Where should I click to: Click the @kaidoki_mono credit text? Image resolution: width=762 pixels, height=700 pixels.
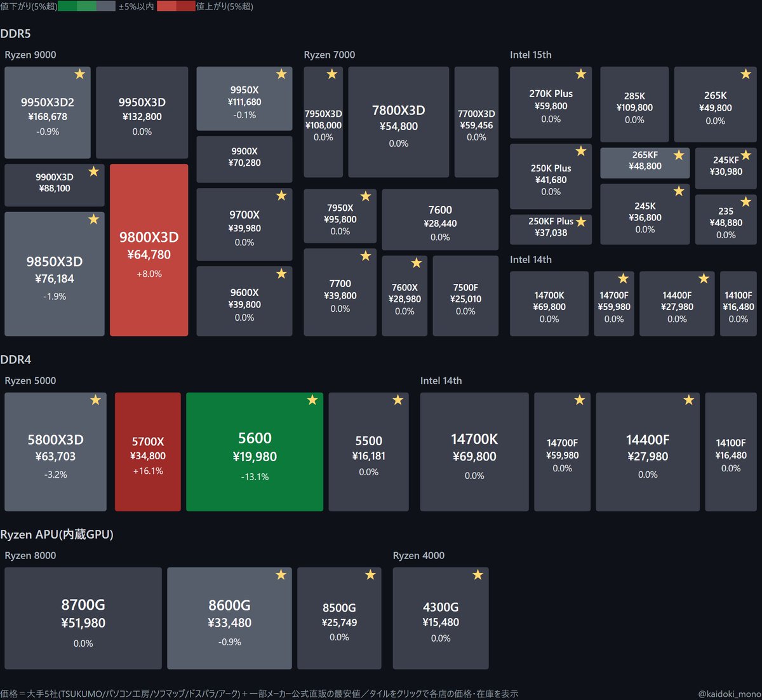click(x=729, y=694)
